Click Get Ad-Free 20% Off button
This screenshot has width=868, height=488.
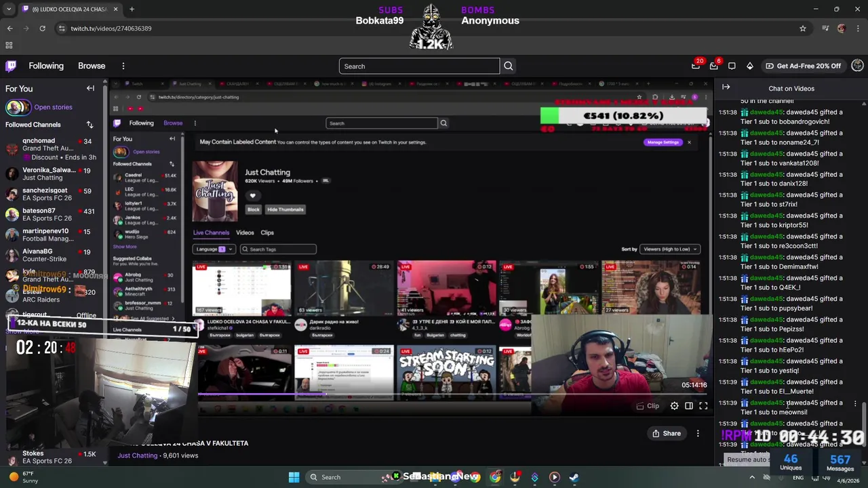tap(803, 66)
